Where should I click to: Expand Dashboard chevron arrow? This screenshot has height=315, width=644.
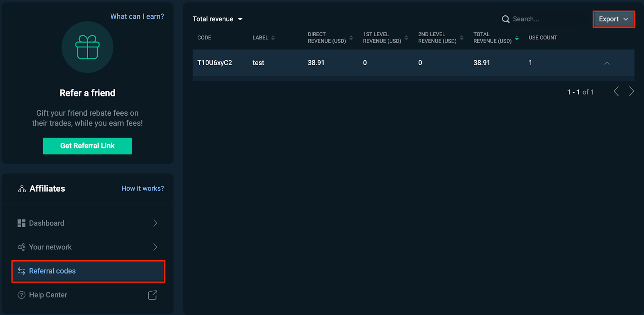click(x=155, y=223)
